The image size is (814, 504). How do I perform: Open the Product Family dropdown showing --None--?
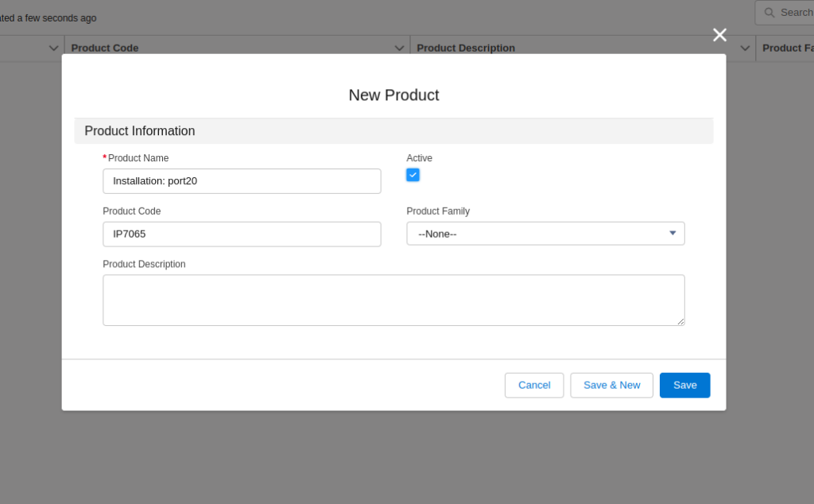(672, 233)
